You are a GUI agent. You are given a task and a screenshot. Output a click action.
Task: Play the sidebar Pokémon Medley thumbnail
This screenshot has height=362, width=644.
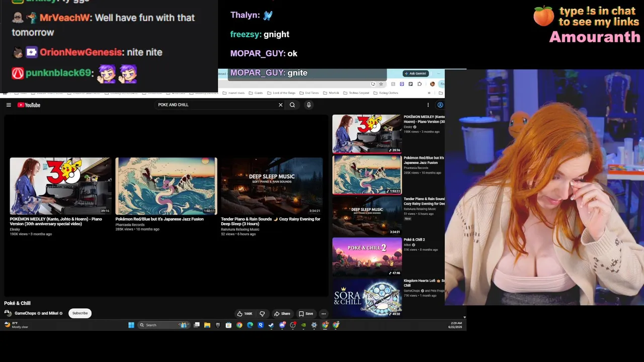tap(367, 134)
